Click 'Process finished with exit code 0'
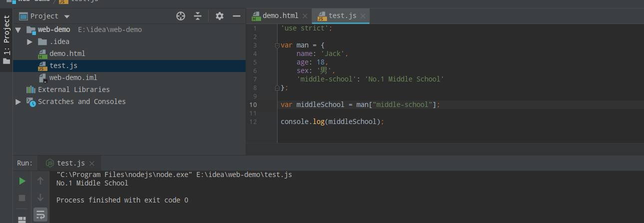Screen dimensions: 644x223 point(122,200)
